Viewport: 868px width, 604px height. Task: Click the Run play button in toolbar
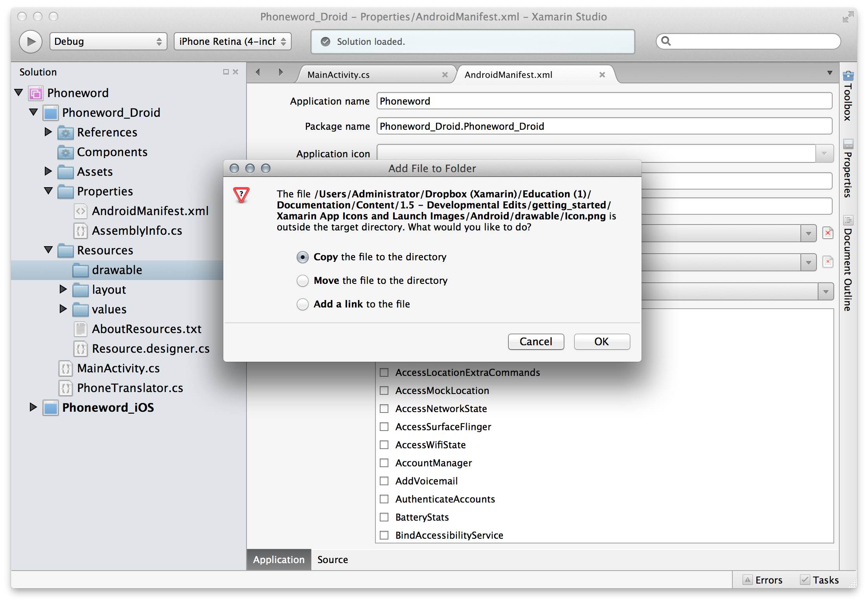click(x=31, y=41)
